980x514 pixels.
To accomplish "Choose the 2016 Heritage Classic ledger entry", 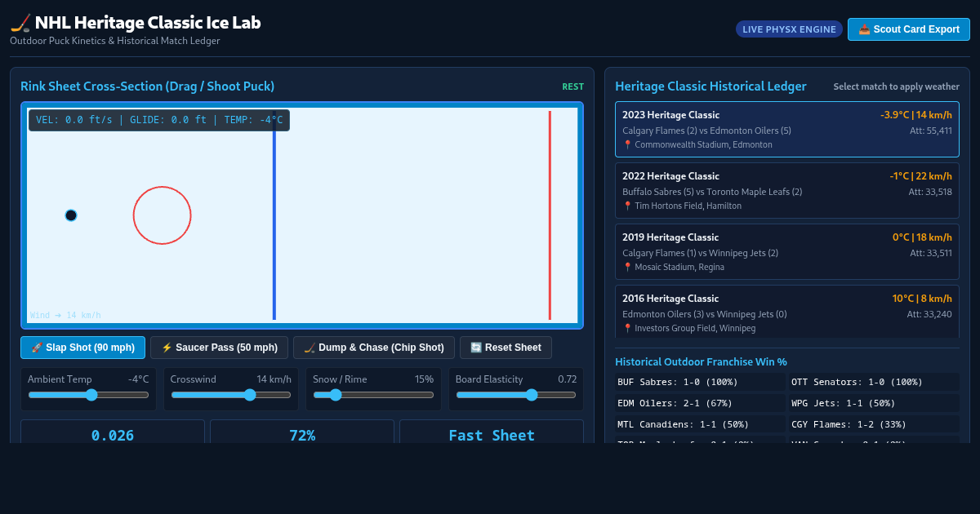I will [787, 312].
